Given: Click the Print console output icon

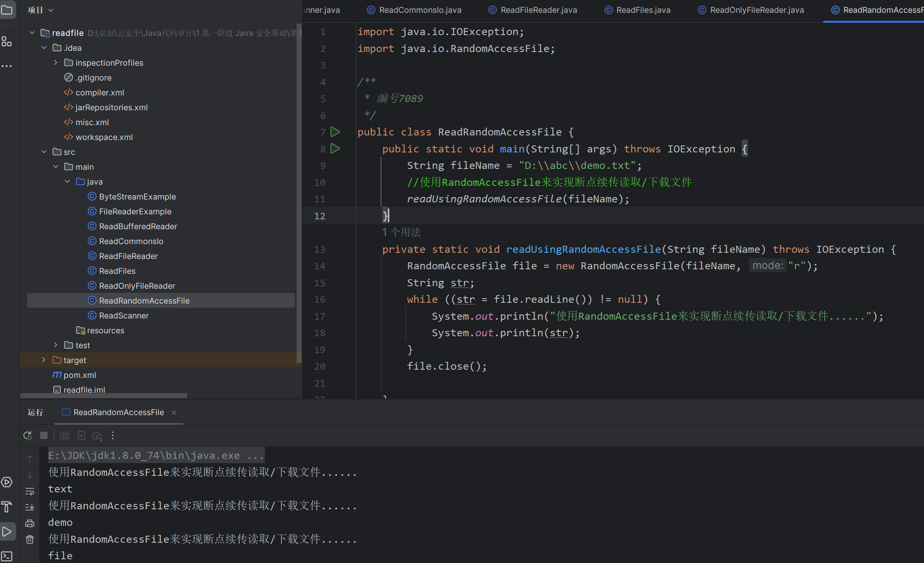Looking at the screenshot, I should click(x=30, y=523).
